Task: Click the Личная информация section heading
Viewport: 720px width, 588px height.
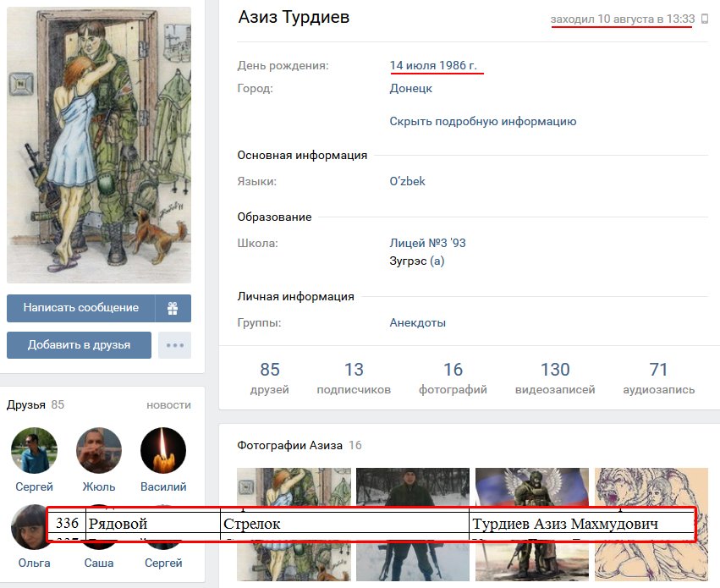Action: (296, 296)
